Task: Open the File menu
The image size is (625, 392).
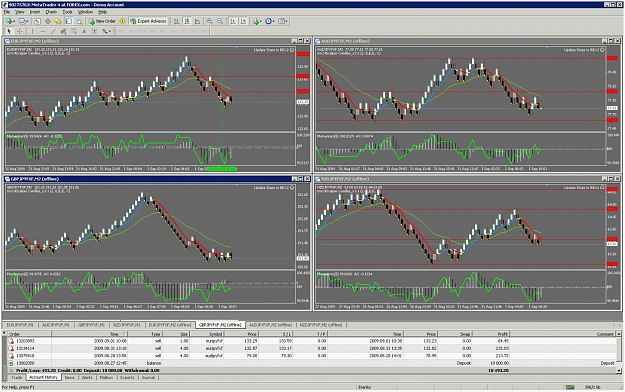Action: click(7, 12)
